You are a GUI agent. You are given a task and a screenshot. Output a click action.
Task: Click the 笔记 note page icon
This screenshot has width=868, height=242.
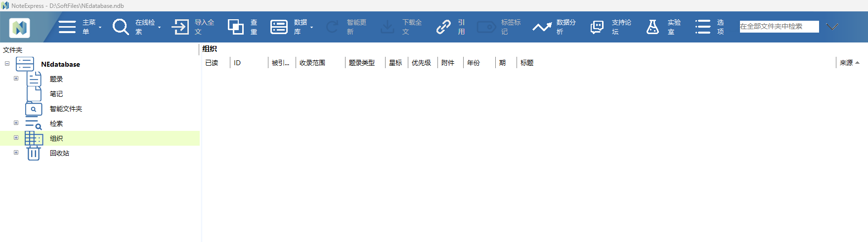[34, 94]
